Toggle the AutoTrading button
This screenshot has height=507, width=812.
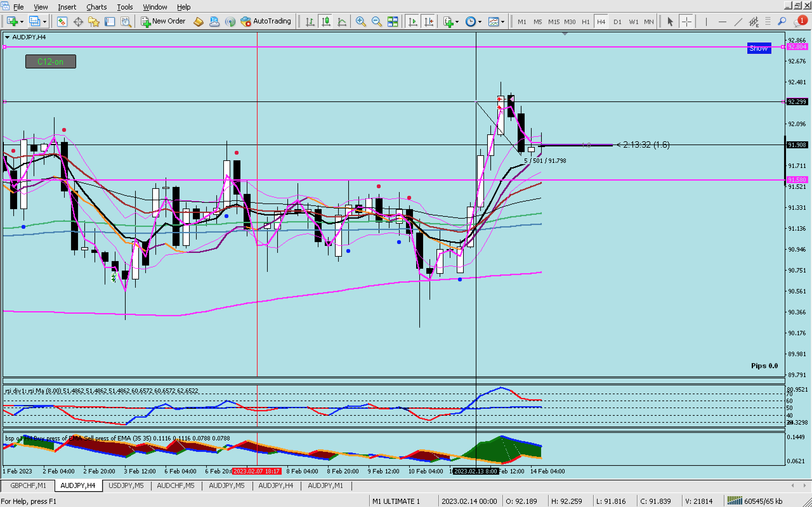[266, 21]
